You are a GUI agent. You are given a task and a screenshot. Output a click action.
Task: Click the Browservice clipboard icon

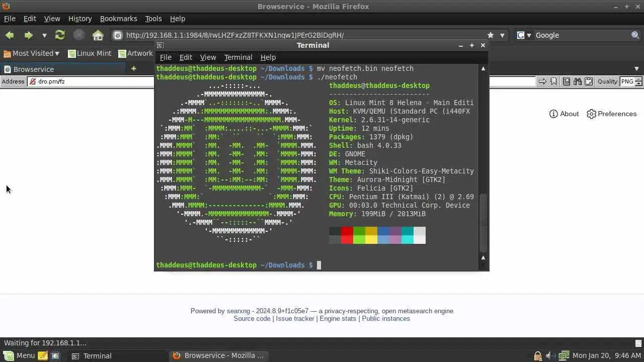click(589, 81)
